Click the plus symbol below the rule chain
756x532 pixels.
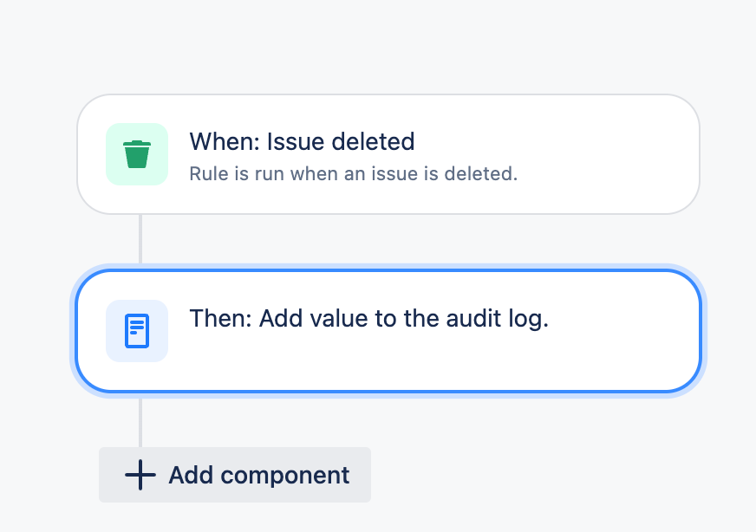pos(139,475)
